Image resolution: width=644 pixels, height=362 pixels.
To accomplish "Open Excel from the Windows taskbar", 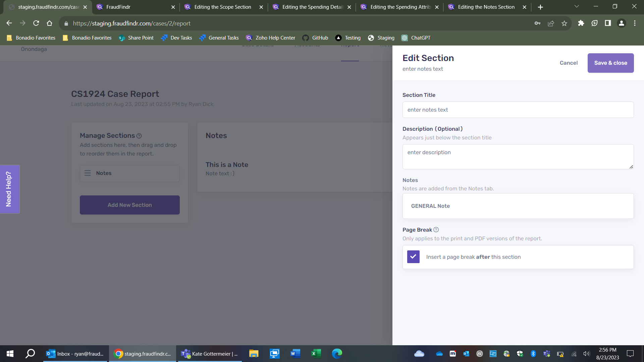I will pos(316,354).
